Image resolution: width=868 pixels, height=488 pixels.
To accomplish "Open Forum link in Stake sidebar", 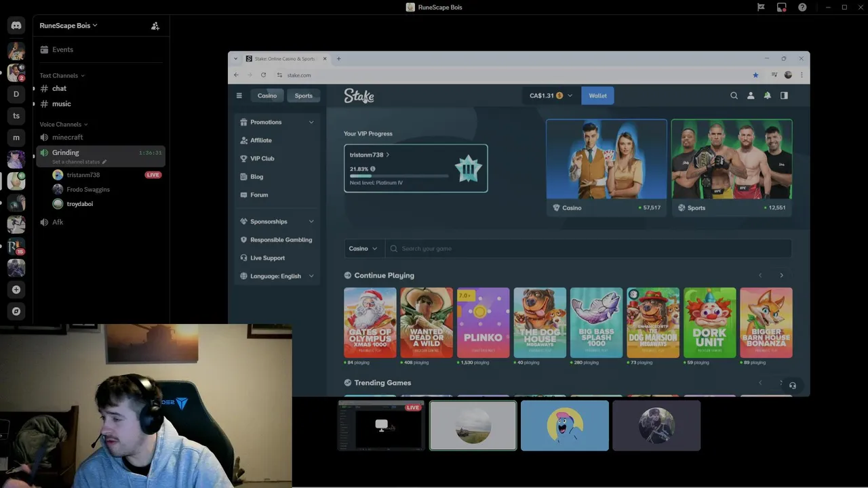I will pos(258,195).
